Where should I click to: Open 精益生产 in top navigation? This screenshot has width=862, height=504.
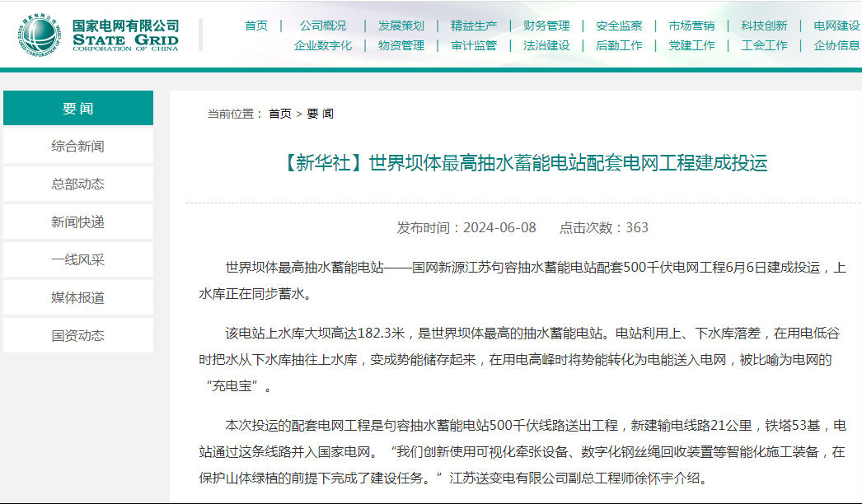coord(474,26)
